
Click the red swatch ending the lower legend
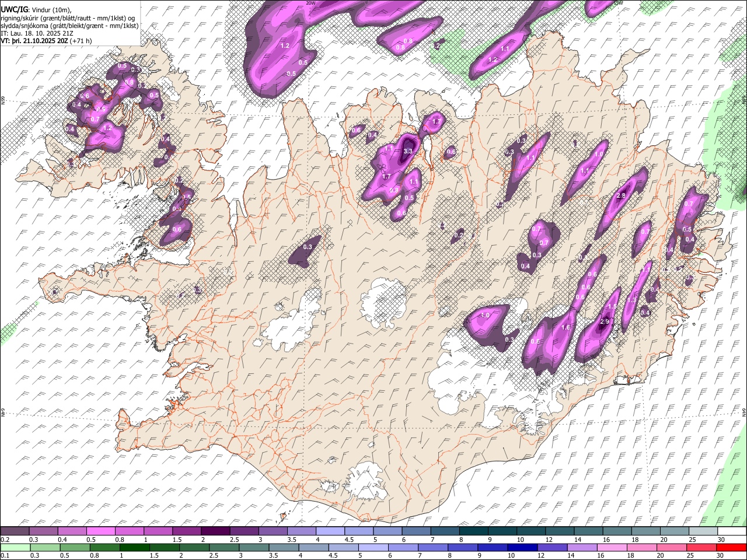[x=731, y=548]
